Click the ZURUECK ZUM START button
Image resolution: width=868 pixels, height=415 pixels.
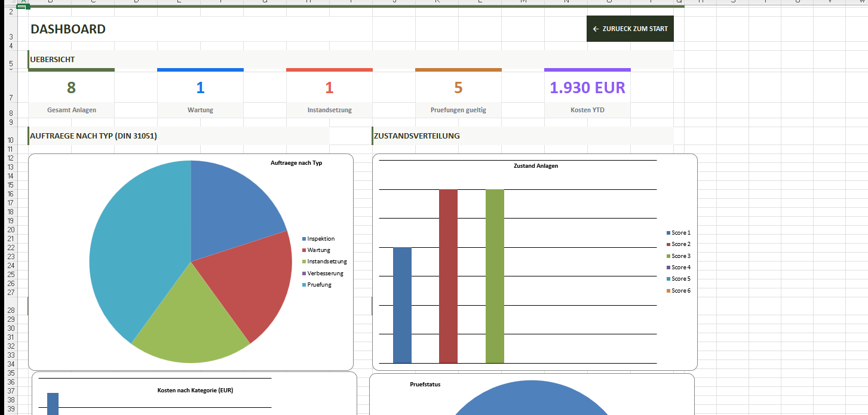pos(630,29)
